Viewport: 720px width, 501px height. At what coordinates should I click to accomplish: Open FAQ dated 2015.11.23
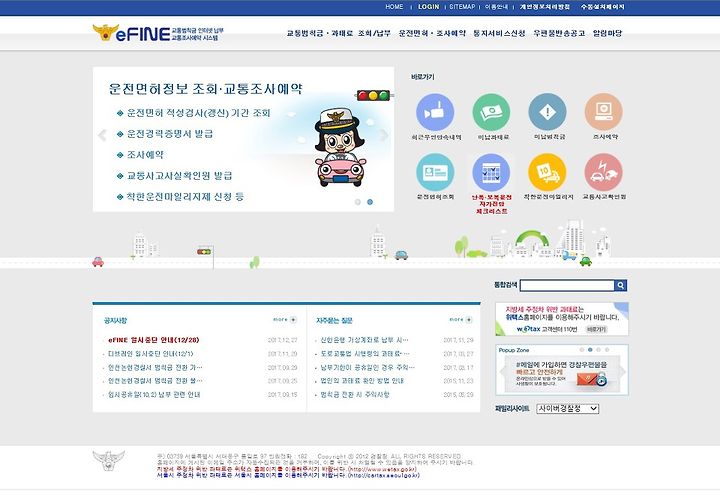[x=362, y=381]
